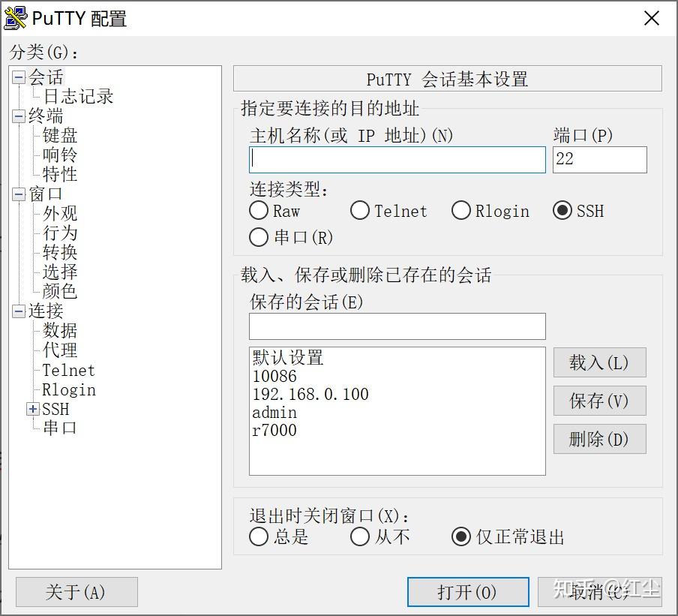Click the 保存(V) button

click(x=599, y=400)
